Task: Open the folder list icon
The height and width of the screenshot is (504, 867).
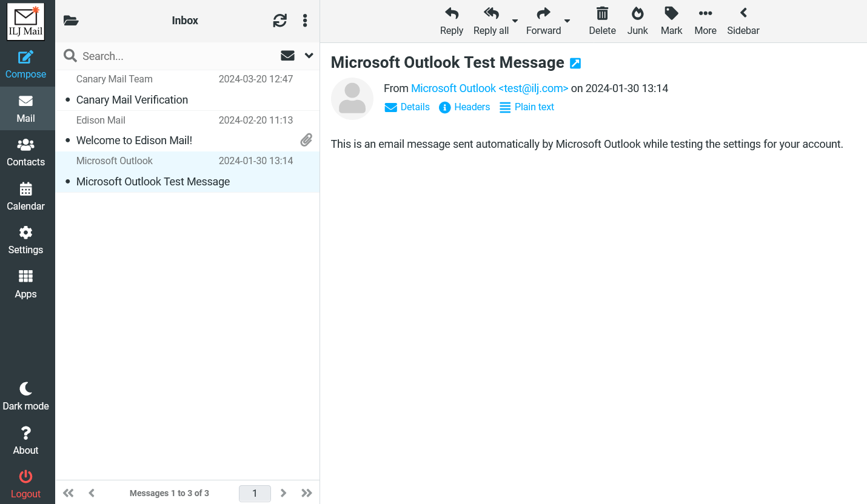Action: click(71, 21)
